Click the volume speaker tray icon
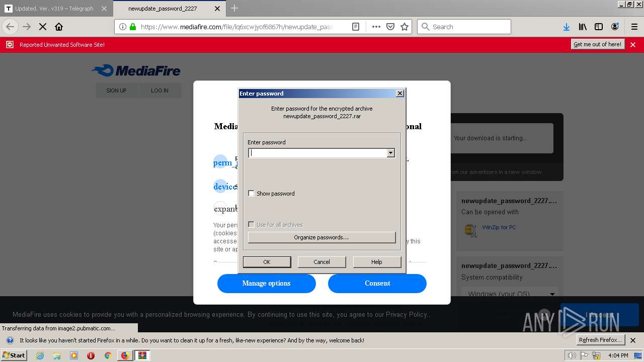The width and height of the screenshot is (644, 362). tap(572, 355)
